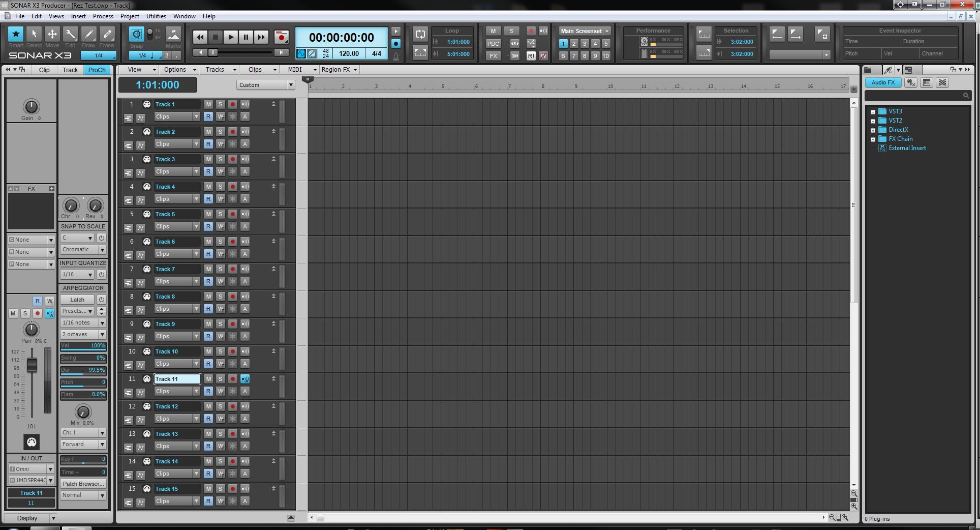
Task: Solo Track 5
Action: tap(220, 214)
